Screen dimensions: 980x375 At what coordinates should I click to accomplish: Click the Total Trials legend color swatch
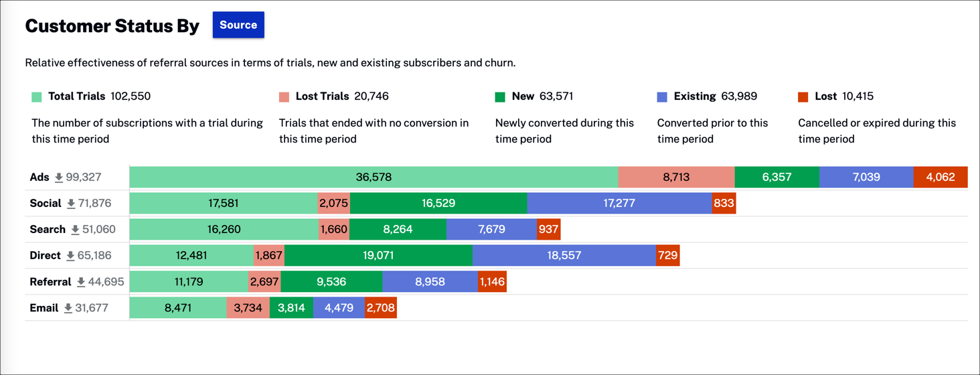pos(37,97)
